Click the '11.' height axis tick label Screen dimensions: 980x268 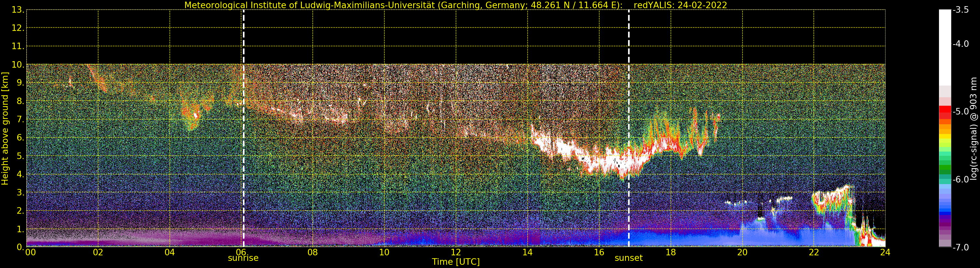(18, 47)
